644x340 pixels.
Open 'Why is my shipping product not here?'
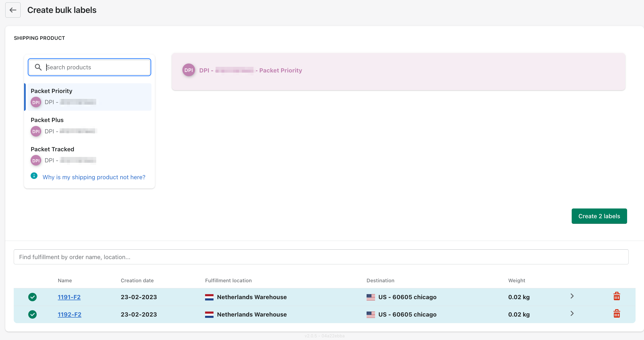point(94,177)
